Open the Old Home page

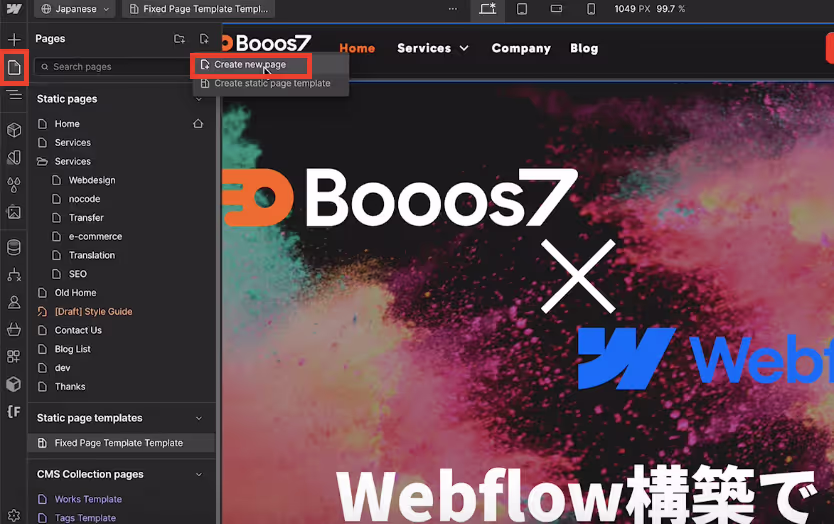click(121, 293)
